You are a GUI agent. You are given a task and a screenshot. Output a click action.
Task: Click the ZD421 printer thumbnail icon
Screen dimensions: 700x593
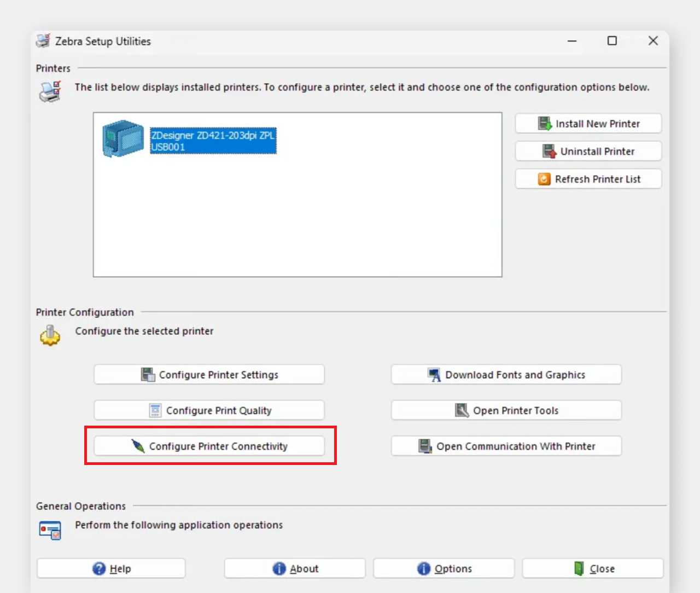click(123, 138)
